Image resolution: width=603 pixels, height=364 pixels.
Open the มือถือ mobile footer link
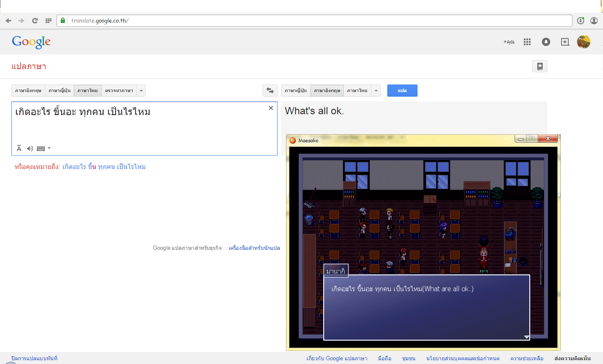click(385, 359)
